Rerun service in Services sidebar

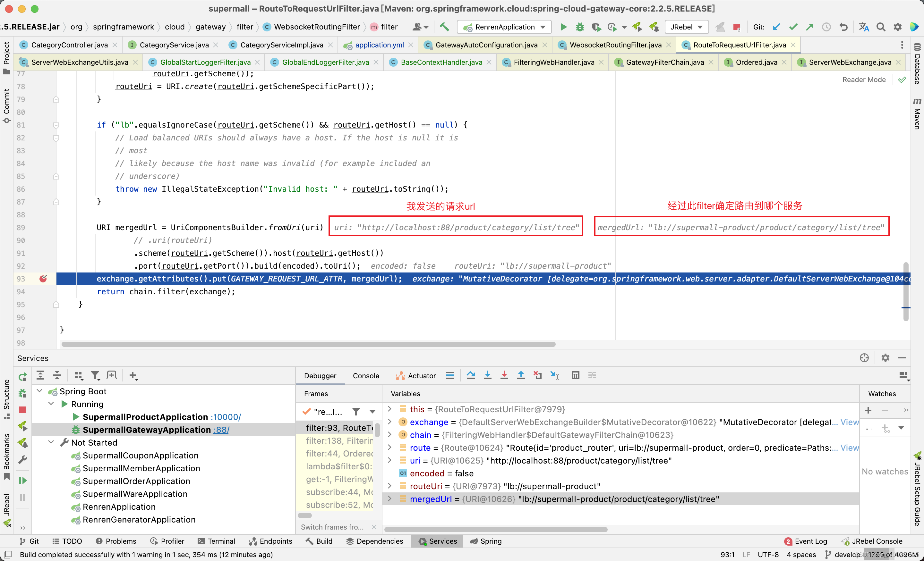22,376
